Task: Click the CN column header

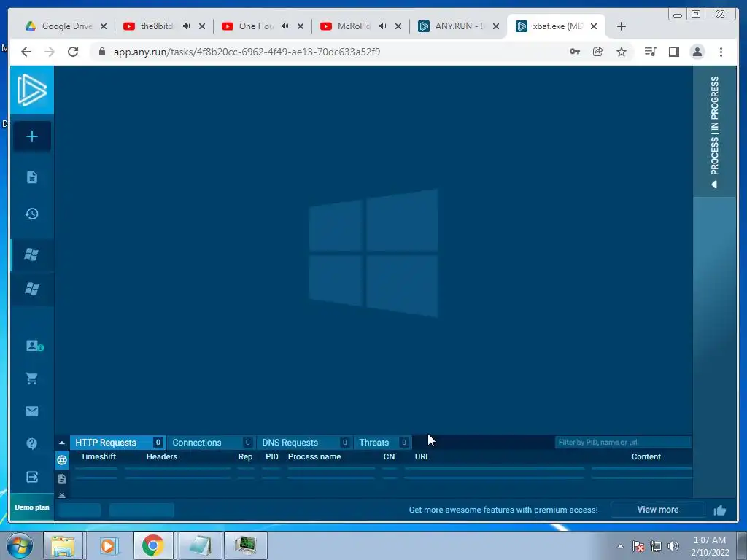Action: coord(390,456)
